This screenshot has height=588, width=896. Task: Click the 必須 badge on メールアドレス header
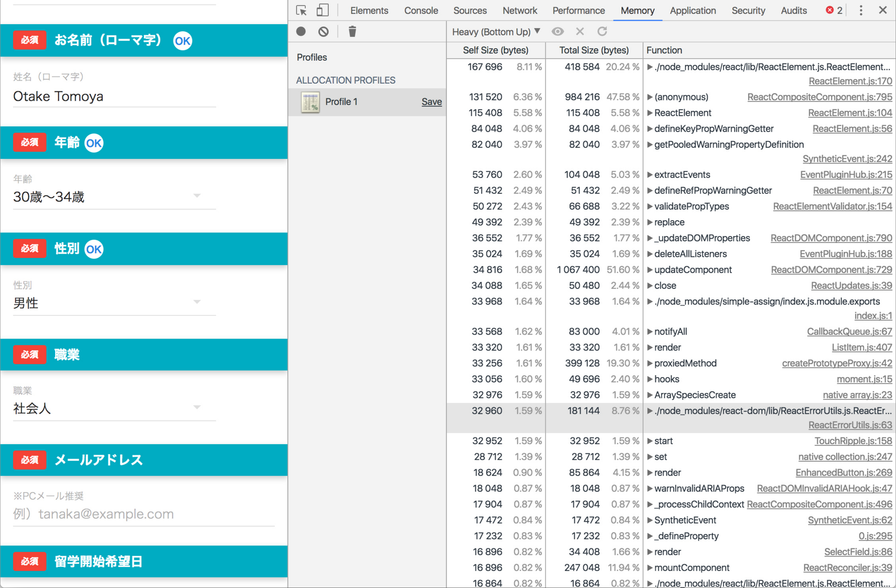30,460
